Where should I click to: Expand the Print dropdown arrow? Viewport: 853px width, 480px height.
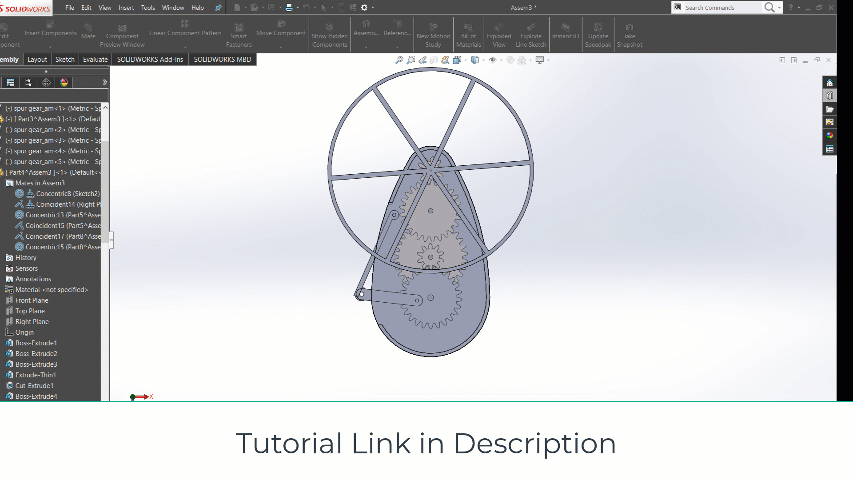pyautogui.click(x=297, y=8)
